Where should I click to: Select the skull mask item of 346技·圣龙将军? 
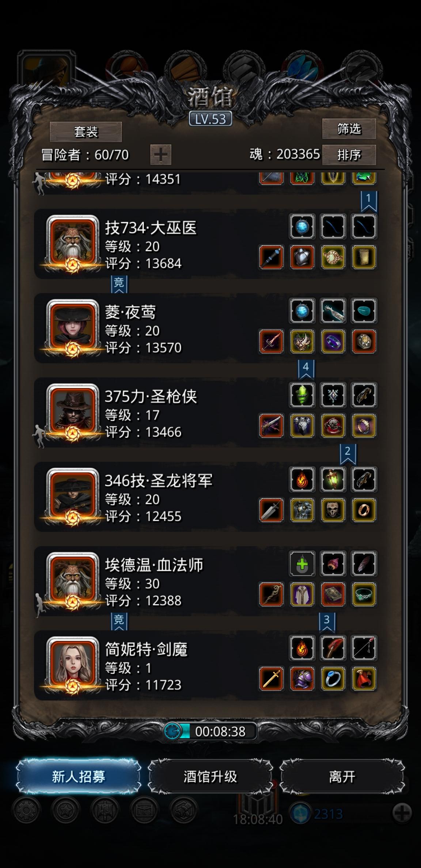333,510
